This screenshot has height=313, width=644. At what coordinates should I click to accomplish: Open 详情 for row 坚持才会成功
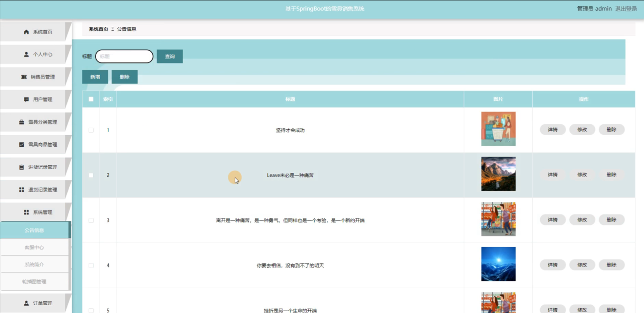[x=553, y=130]
